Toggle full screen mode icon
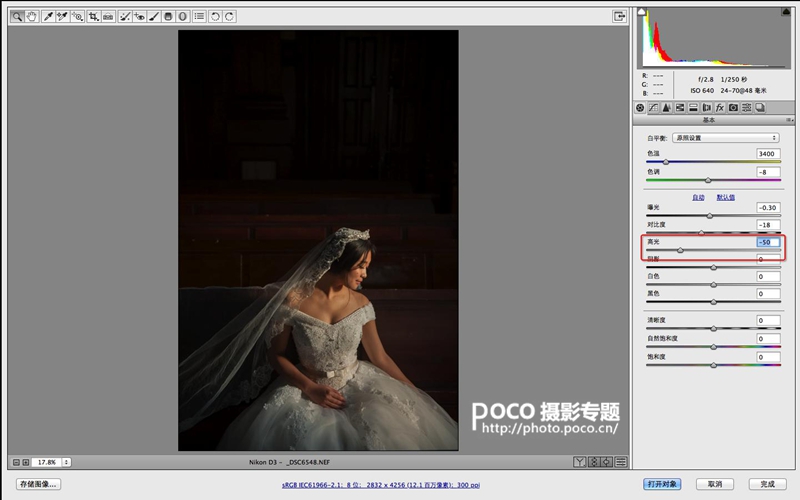Image resolution: width=800 pixels, height=500 pixels. tap(619, 16)
